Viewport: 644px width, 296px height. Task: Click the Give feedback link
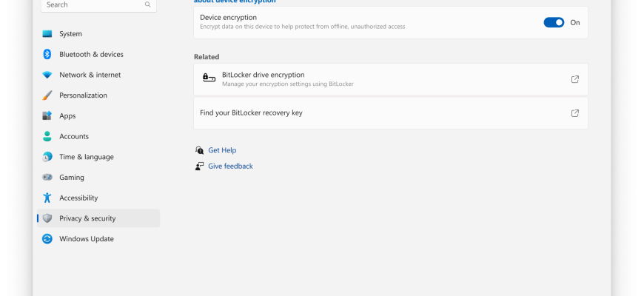coord(230,166)
